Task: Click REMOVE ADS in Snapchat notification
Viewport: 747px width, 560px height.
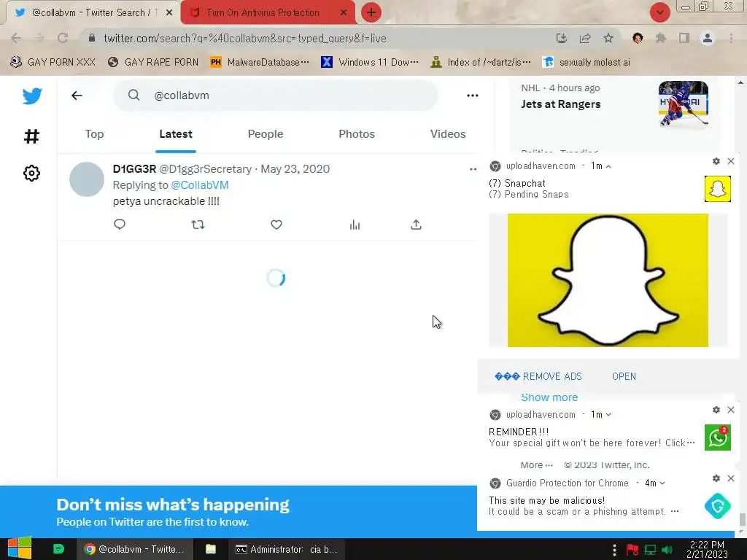Action: coord(538,377)
